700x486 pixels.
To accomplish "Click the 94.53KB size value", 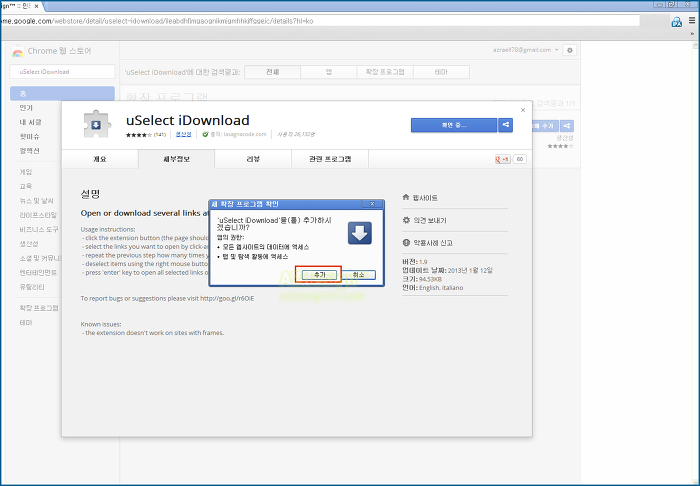I will pyautogui.click(x=430, y=279).
